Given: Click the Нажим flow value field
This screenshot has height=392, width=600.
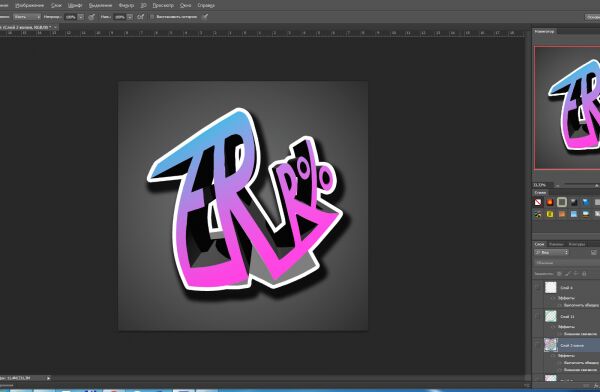Looking at the screenshot, I should coord(120,17).
